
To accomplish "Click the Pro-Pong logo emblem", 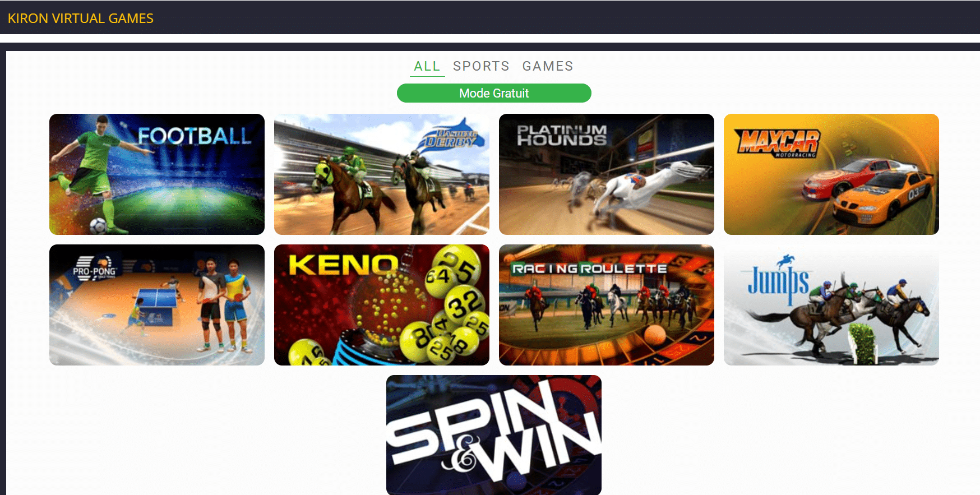I will tap(94, 267).
